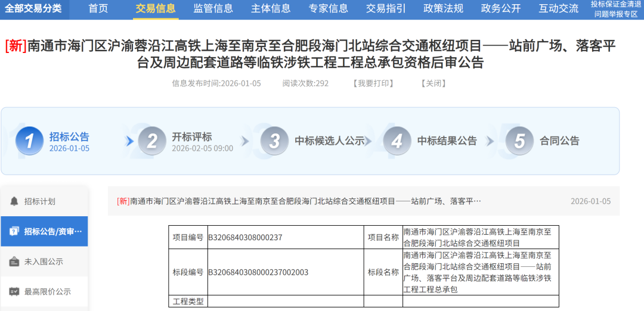Image resolution: width=644 pixels, height=311 pixels.
Task: Click the large page title heading
Action: pos(311,54)
